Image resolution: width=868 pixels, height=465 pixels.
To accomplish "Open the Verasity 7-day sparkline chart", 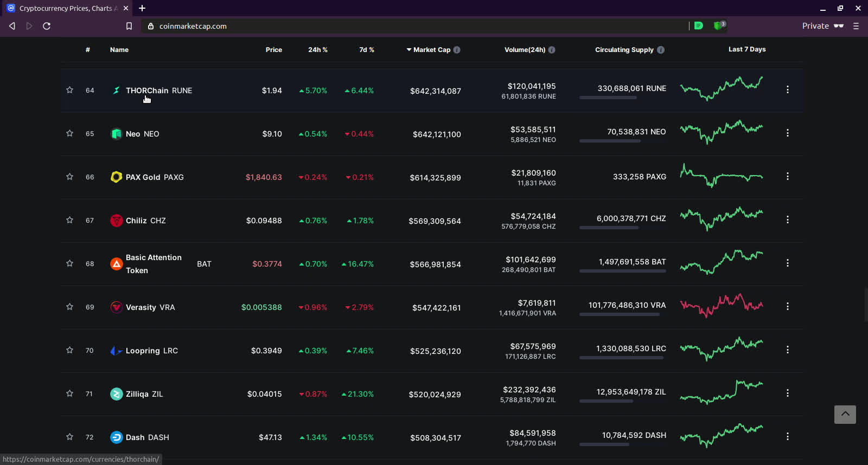I will click(722, 306).
